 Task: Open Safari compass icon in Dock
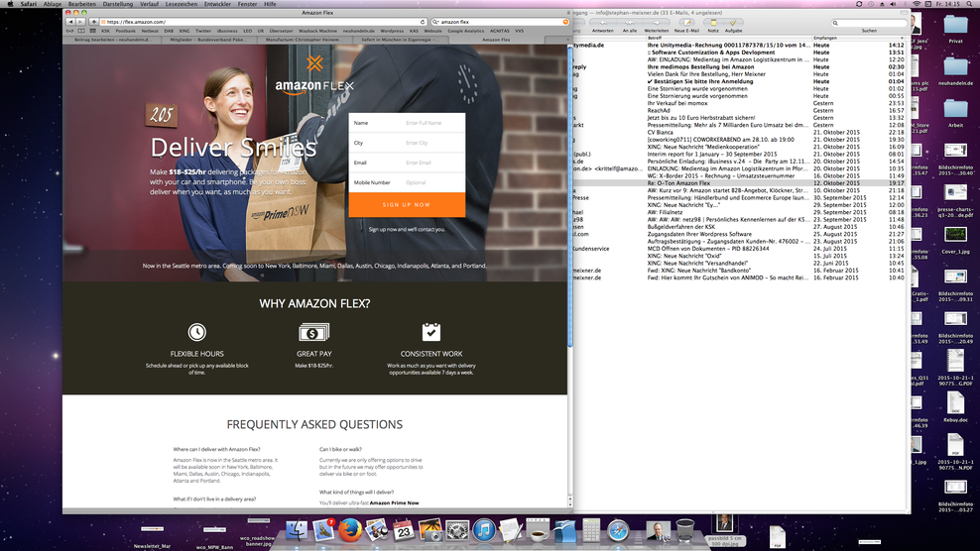pos(618,530)
